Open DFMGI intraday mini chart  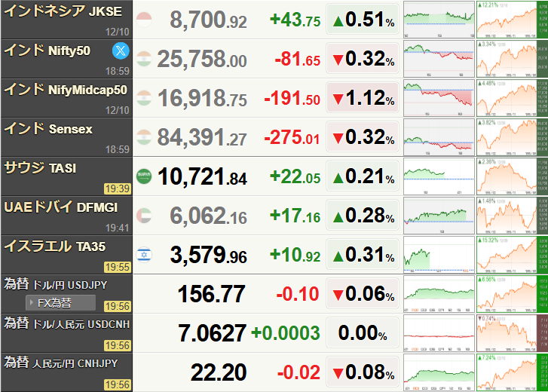[439, 215]
